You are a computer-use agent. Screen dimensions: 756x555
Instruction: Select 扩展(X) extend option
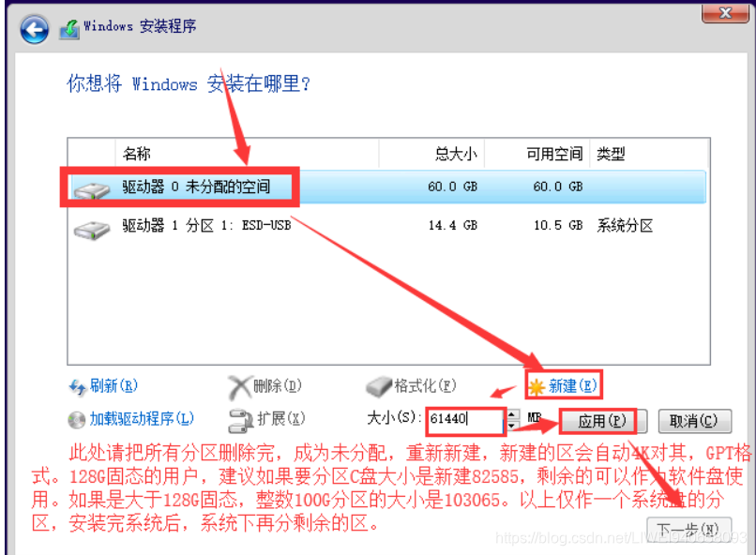(x=281, y=418)
